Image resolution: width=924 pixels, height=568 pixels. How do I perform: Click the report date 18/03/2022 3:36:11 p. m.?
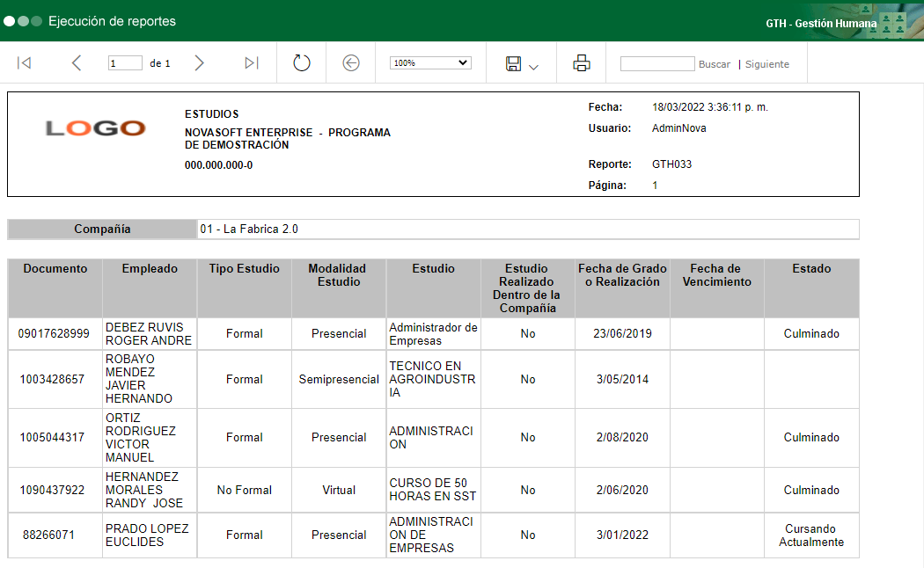pyautogui.click(x=710, y=107)
